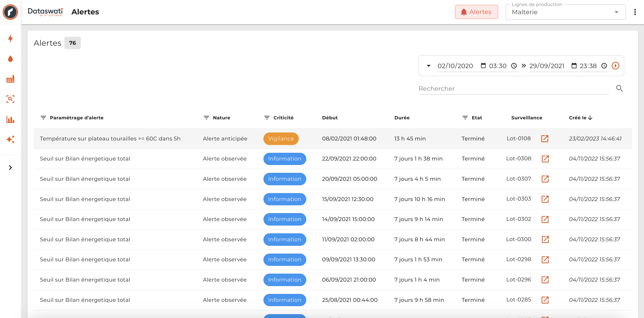Open filter icon for Nature column

[206, 117]
